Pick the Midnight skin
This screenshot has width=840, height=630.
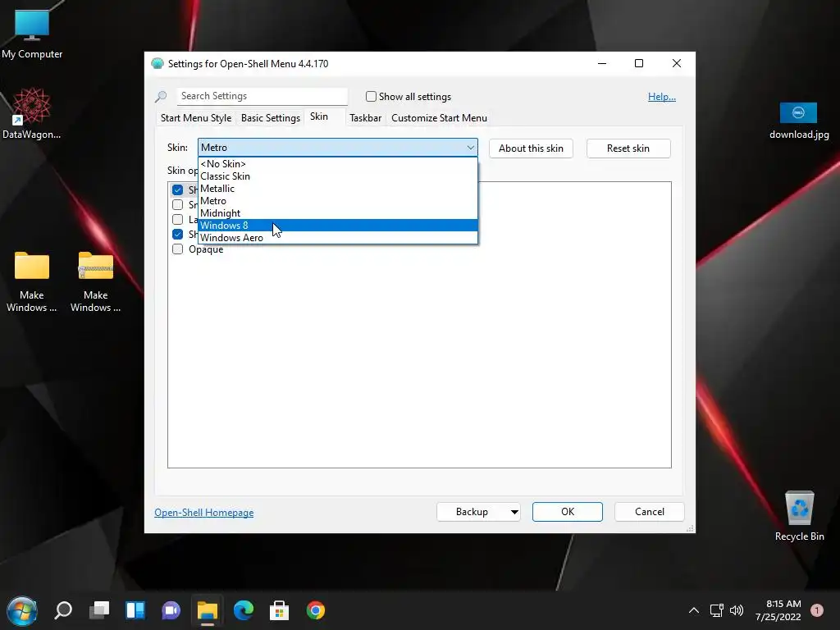pos(337,213)
